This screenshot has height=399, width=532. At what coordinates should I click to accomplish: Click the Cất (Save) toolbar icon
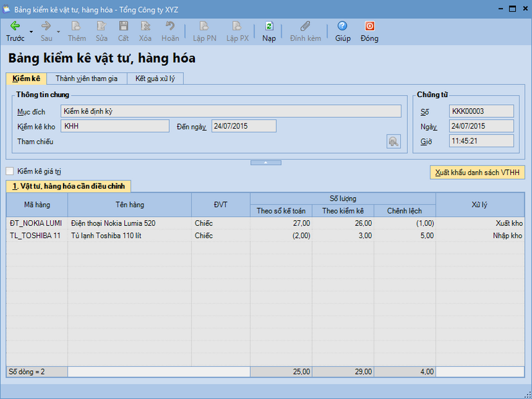click(x=123, y=31)
